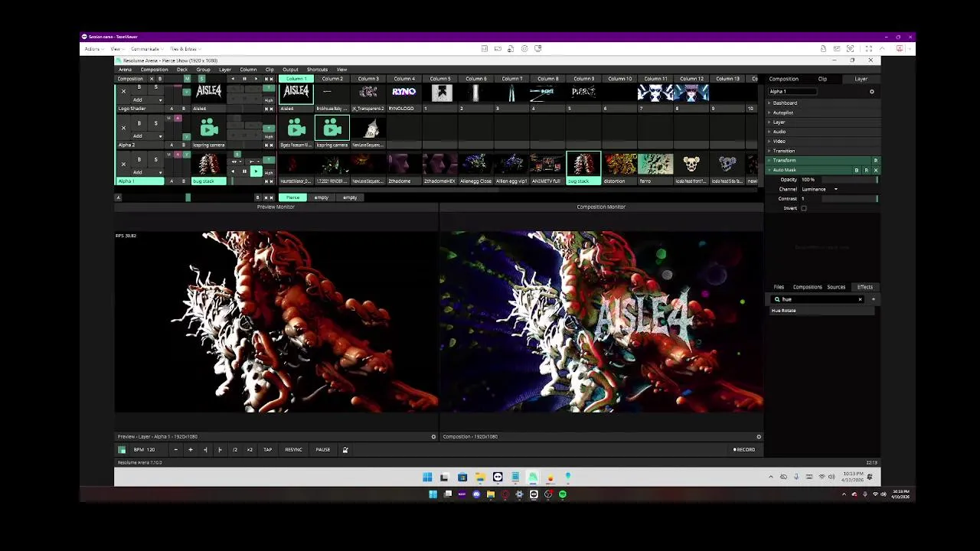Open the Channel Luminance dropdown

pos(819,189)
